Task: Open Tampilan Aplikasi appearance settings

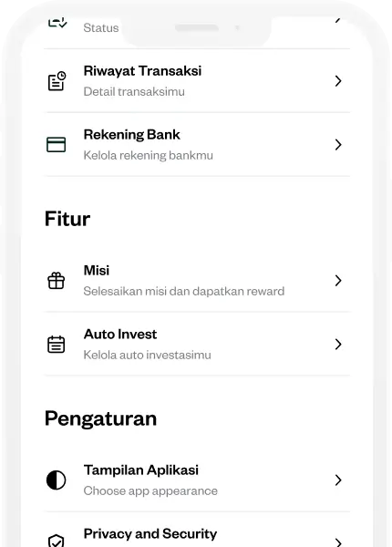Action: pos(197,480)
